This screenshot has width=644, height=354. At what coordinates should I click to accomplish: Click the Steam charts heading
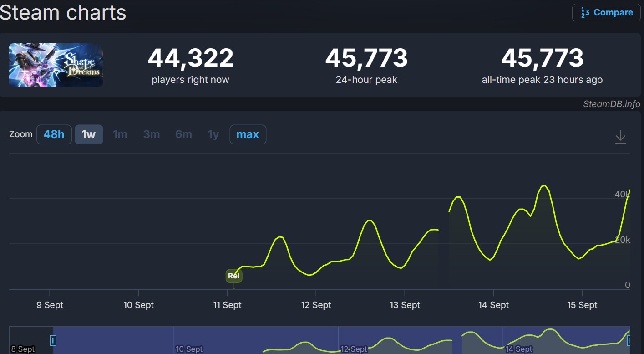(63, 12)
